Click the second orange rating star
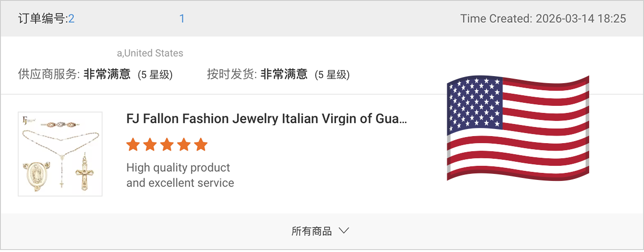Viewport: 644px width, 252px height. click(150, 145)
